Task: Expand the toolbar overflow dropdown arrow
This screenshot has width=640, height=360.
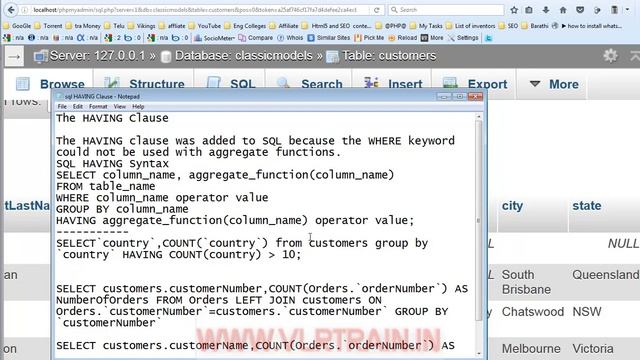Action: tap(628, 10)
